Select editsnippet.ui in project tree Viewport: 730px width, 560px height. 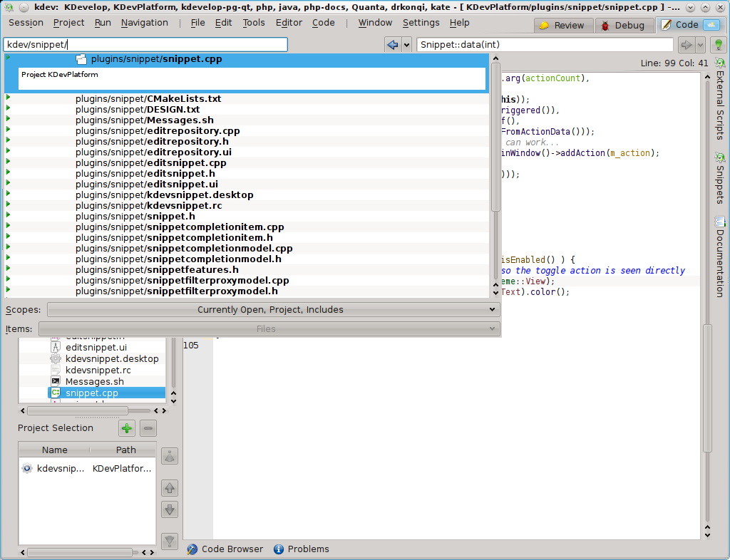coord(96,348)
